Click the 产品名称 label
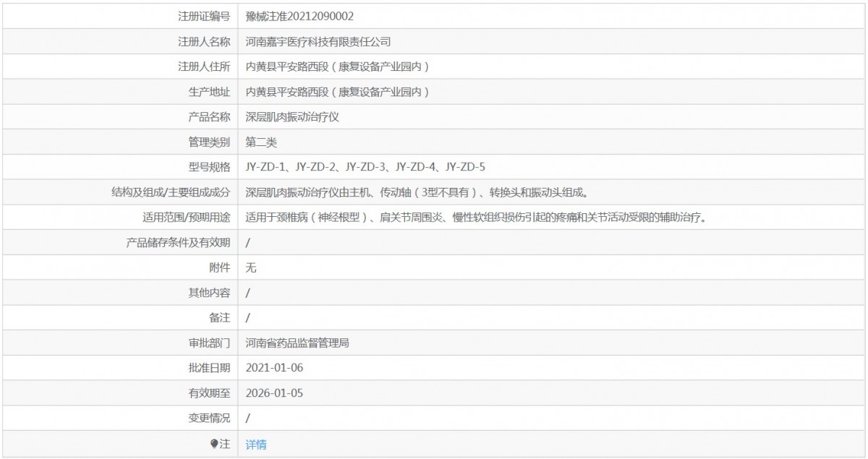Screen dimensions: 868x459 [210, 117]
